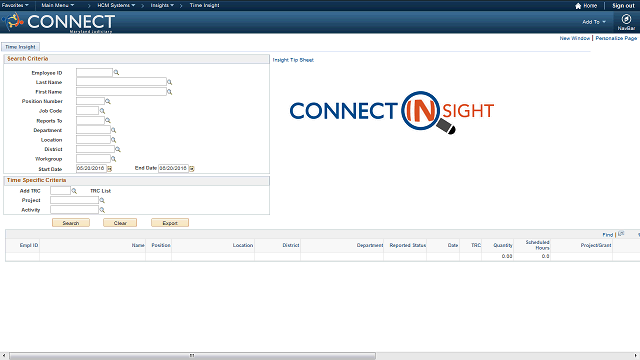Open the Employee ID lookup magnifier
640x360 pixels.
coord(116,73)
